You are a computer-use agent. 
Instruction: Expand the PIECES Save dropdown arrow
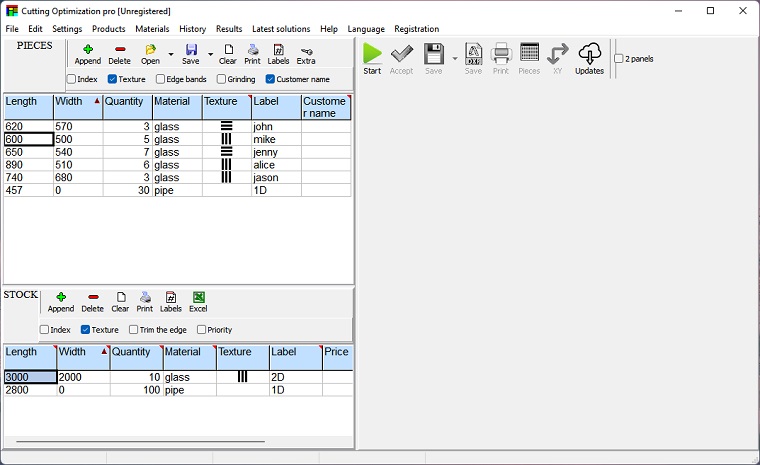(210, 55)
